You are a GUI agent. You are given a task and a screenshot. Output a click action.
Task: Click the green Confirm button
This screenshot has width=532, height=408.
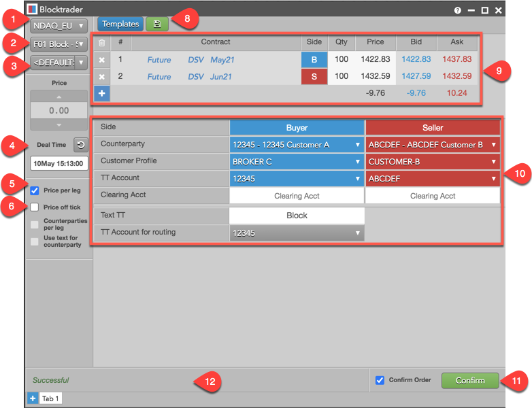point(470,381)
